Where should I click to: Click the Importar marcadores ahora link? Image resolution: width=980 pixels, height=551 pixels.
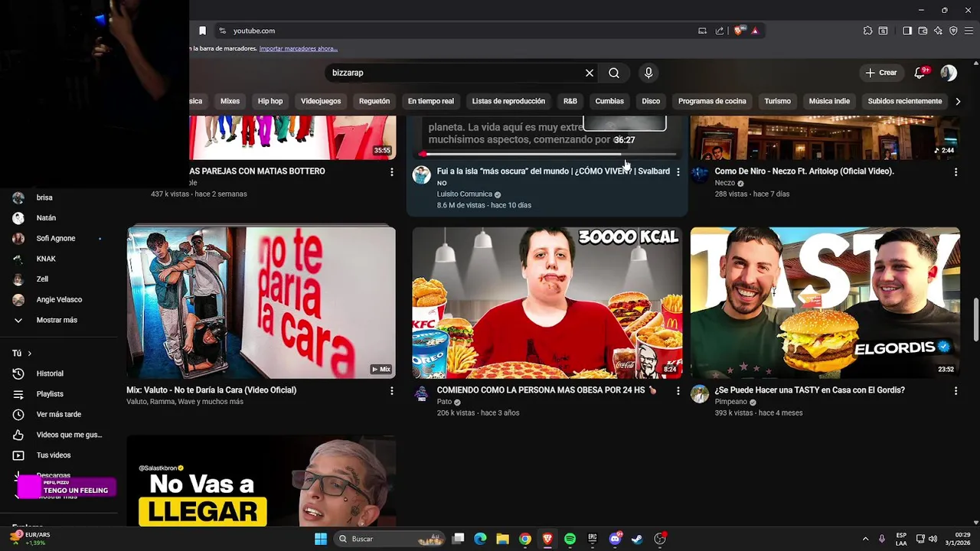click(299, 48)
